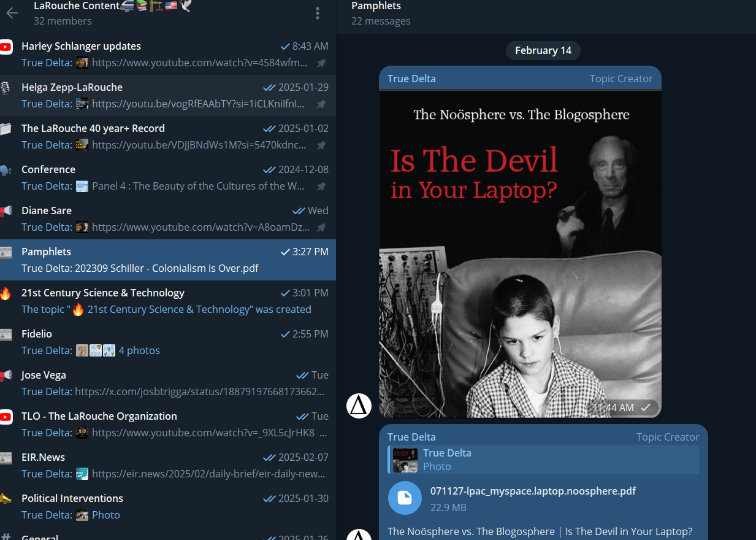Open the Diane Sare topic

coord(168,218)
